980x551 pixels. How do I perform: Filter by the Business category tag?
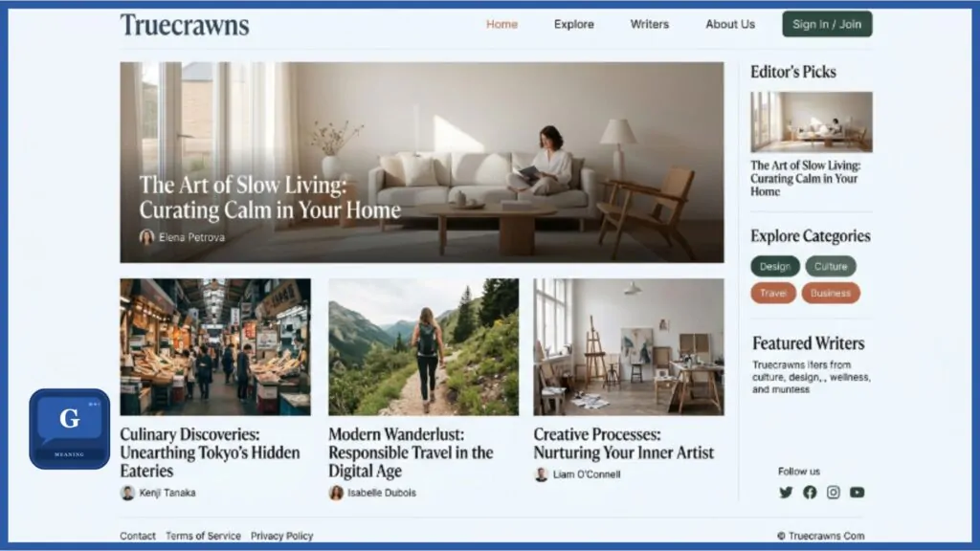[831, 293]
